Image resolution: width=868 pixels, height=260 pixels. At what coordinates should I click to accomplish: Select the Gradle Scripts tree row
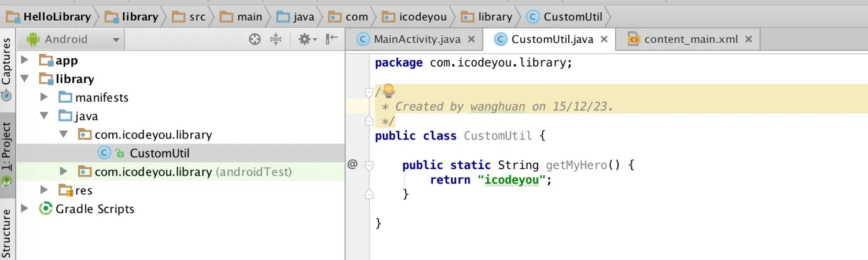click(x=181, y=208)
